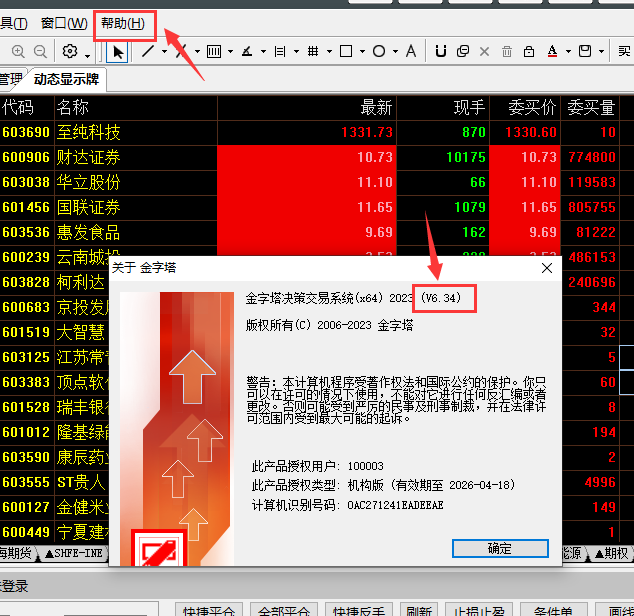Expand the circle tool dropdown arrow
The width and height of the screenshot is (634, 616).
point(395,52)
